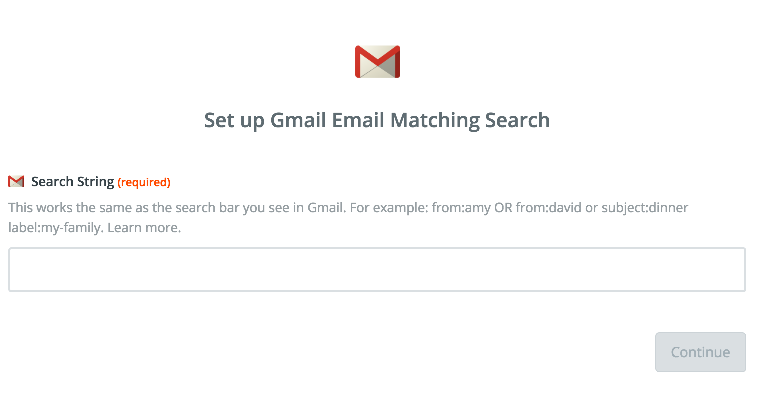This screenshot has height=400, width=765.
Task: Click the Search String field label
Action: coord(73,182)
